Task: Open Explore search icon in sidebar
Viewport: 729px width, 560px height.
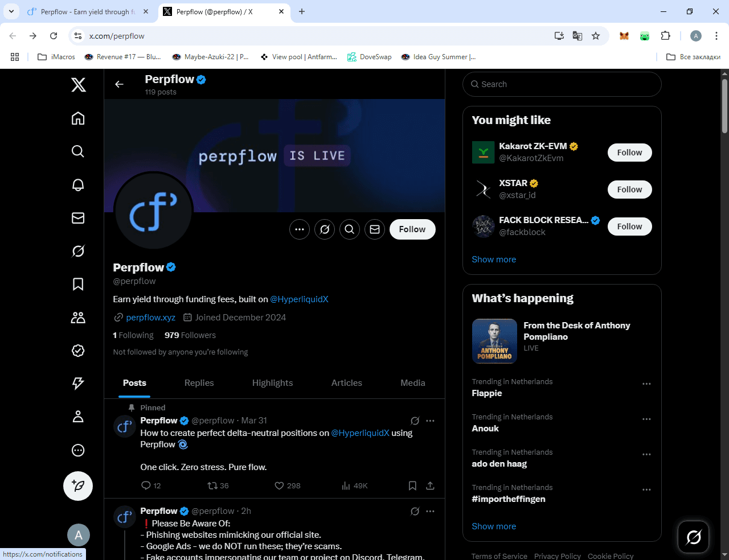Action: pos(78,151)
